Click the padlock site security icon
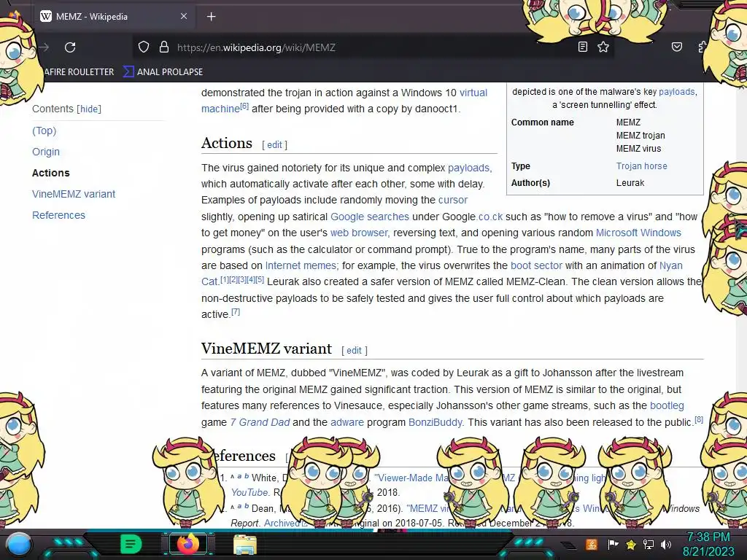Image resolution: width=747 pixels, height=560 pixels. 164,47
